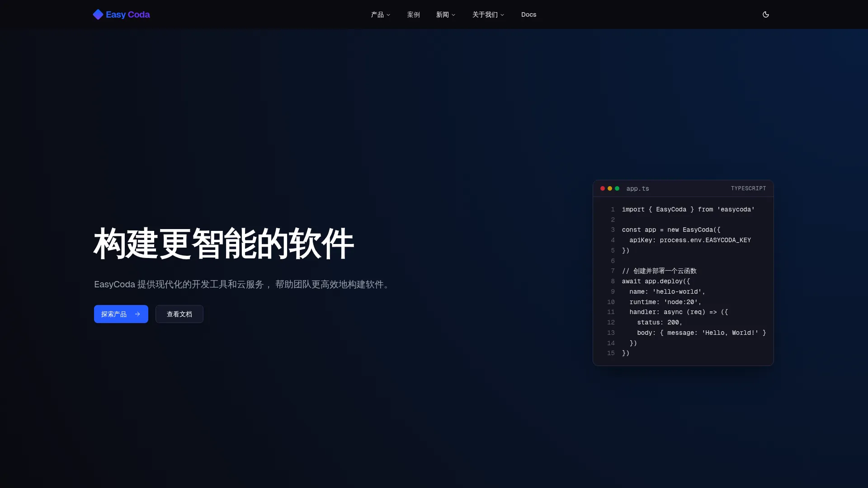
Task: Click the green dot in the code window
Action: 617,188
